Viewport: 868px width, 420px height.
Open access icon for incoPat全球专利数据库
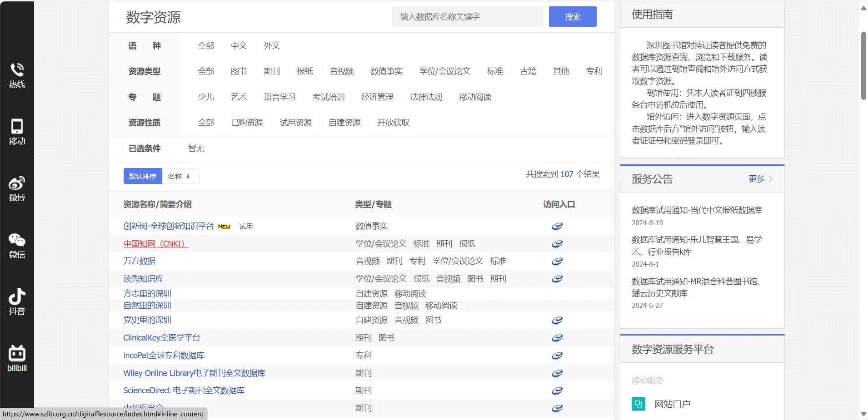[557, 356]
